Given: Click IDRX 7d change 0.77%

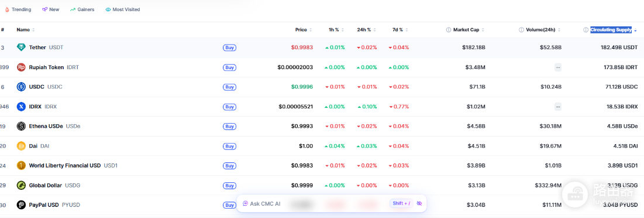Looking at the screenshot, I should pyautogui.click(x=399, y=107).
